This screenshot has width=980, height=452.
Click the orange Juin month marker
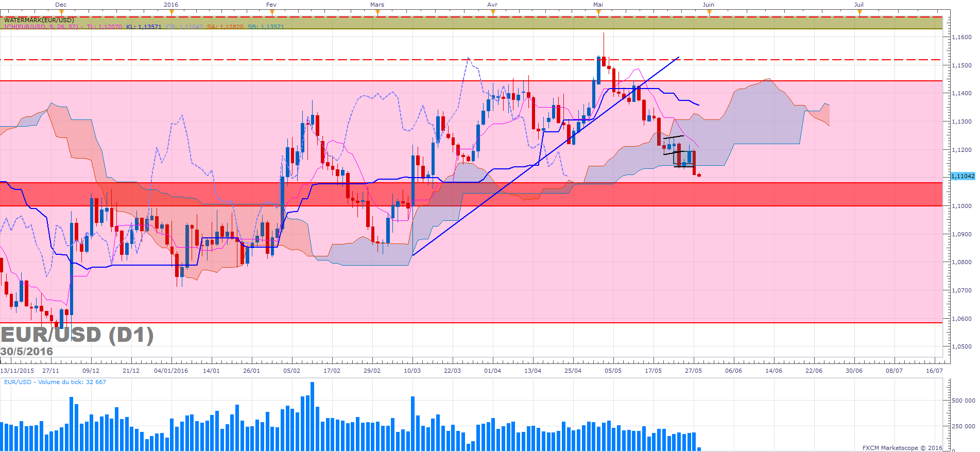709,12
